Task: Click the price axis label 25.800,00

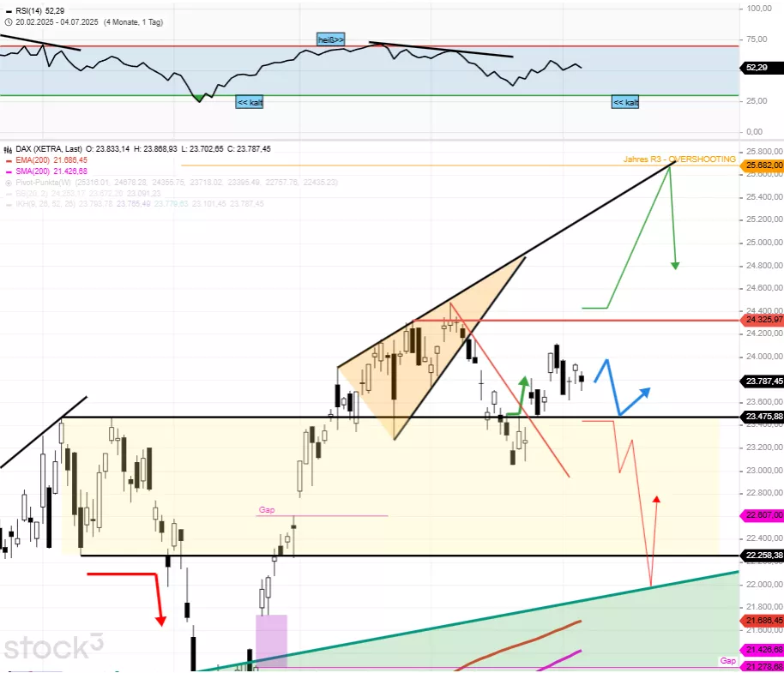Action: click(764, 152)
